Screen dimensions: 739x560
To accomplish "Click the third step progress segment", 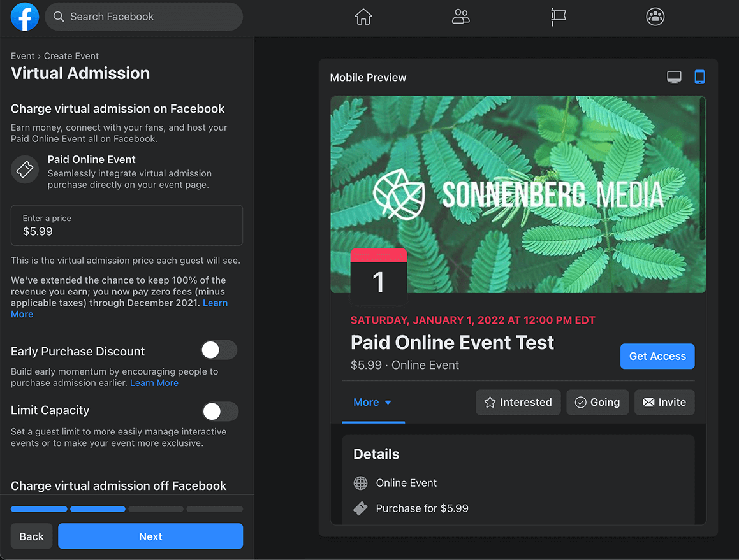I will 156,509.
